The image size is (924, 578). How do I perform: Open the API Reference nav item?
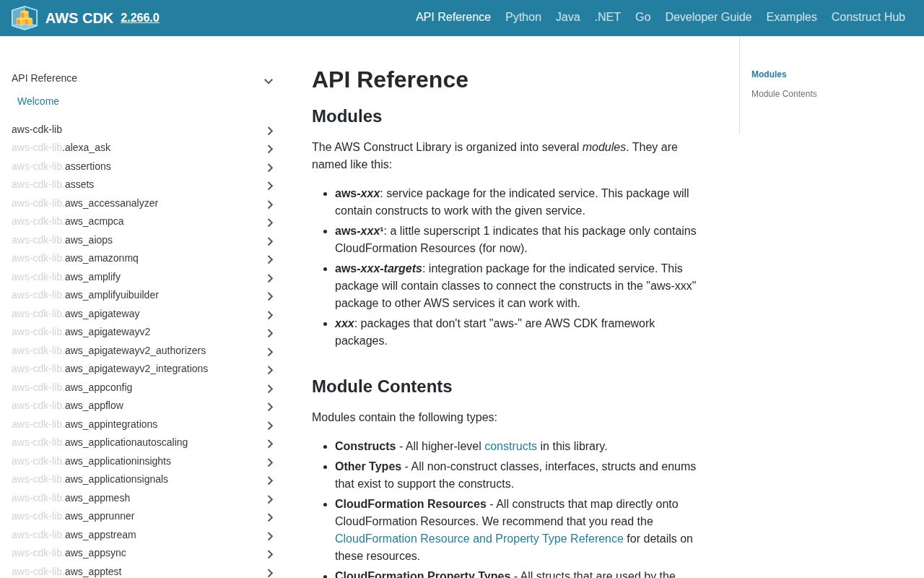click(453, 17)
